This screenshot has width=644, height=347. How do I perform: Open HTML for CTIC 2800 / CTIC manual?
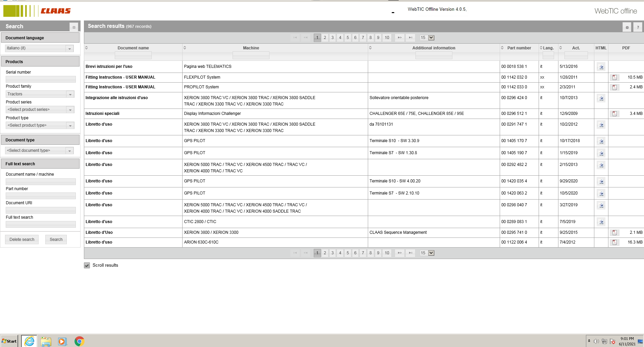tap(601, 222)
